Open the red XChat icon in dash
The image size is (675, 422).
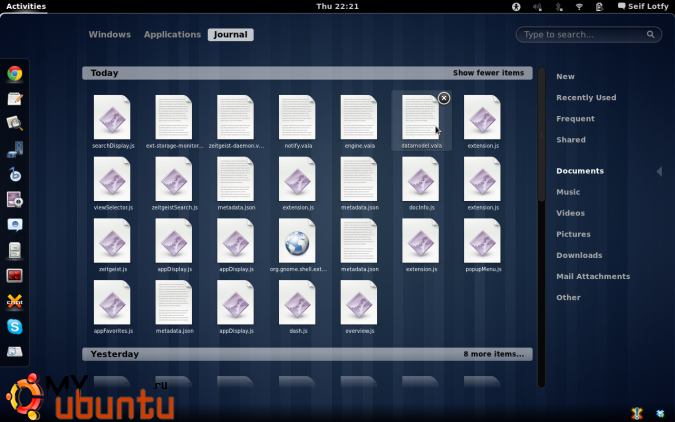(x=15, y=301)
